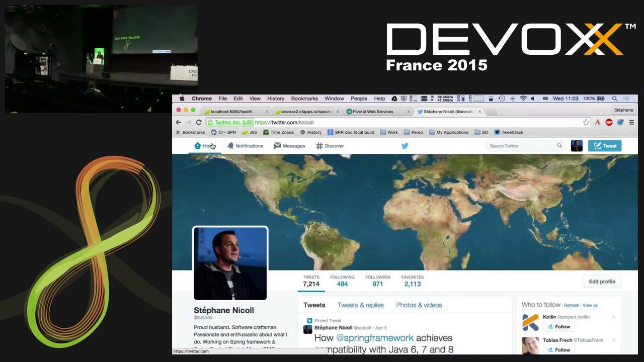
Task: Open the profile avatar menu
Action: [577, 146]
